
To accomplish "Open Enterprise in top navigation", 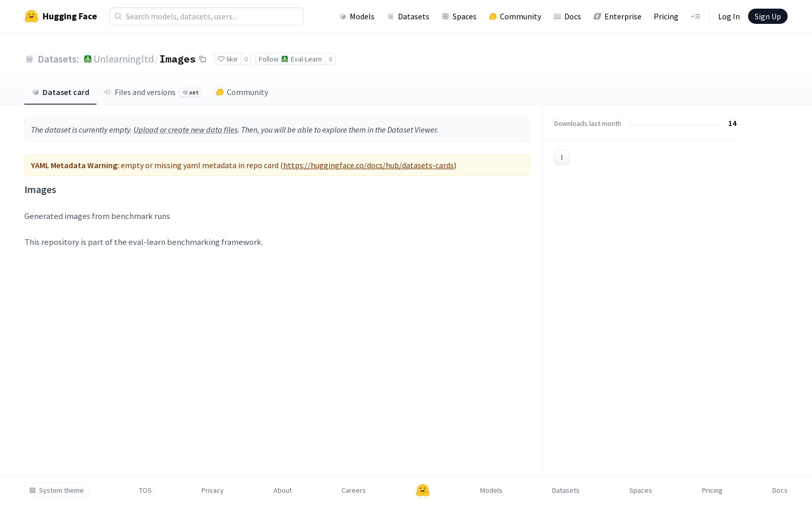I will click(617, 16).
